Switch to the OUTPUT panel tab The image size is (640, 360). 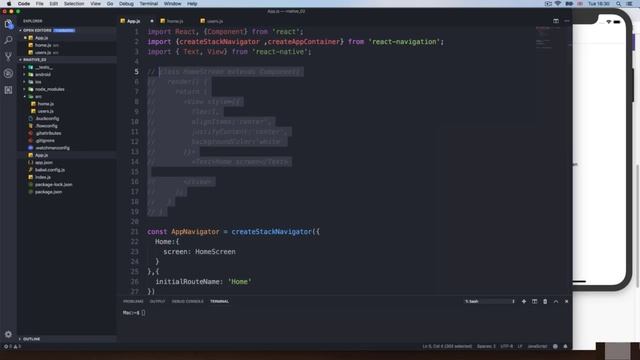157,302
